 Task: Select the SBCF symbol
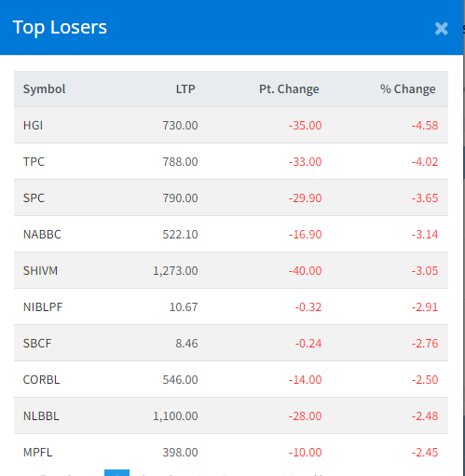37,344
